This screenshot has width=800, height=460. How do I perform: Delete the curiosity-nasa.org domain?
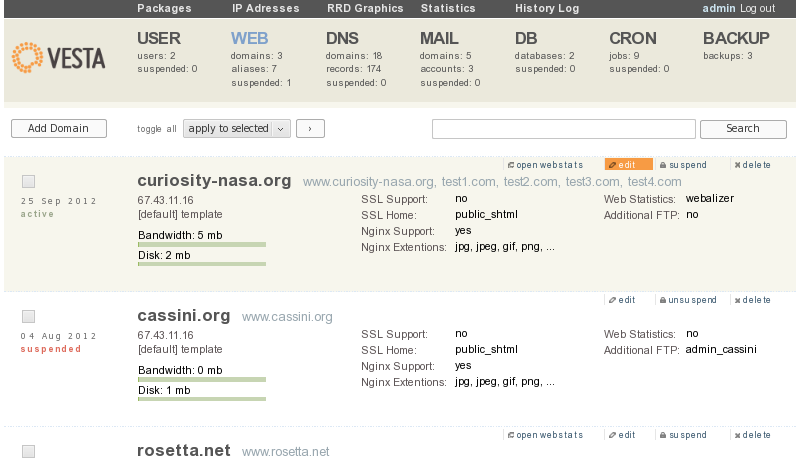tap(752, 165)
